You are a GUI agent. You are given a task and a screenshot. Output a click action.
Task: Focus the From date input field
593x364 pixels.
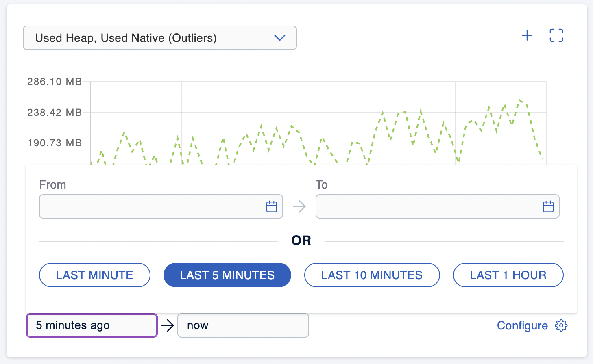click(150, 206)
